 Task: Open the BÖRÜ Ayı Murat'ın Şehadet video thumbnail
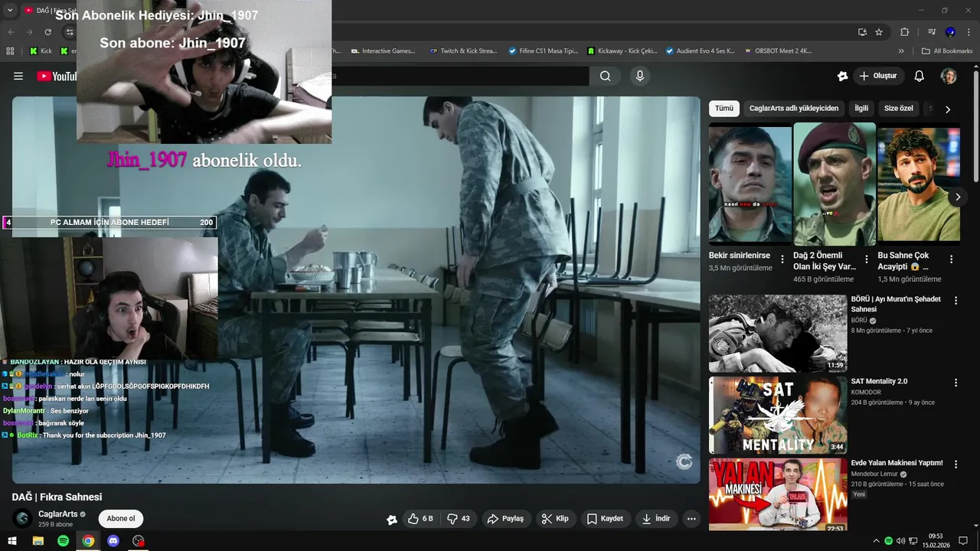pos(778,334)
